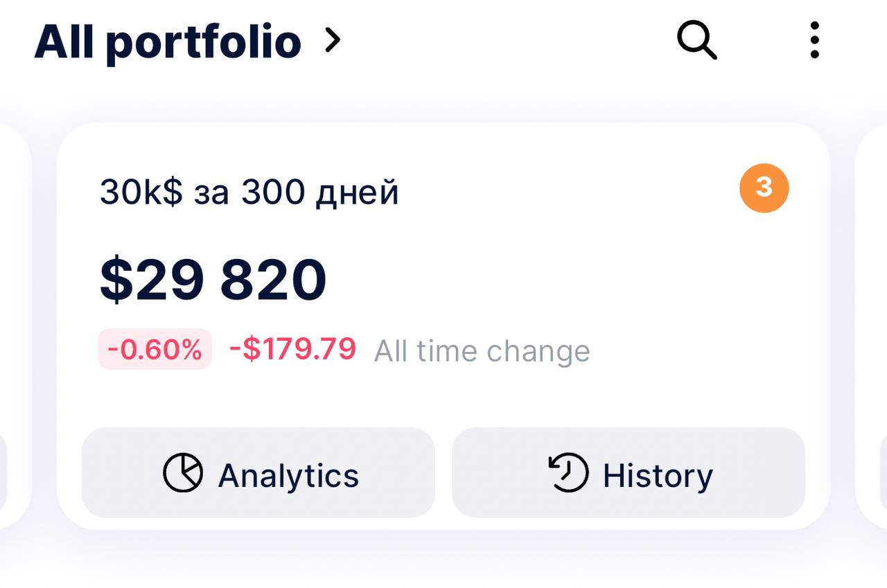Tap the orange badge showing 3
This screenshot has width=887, height=588.
tap(764, 187)
